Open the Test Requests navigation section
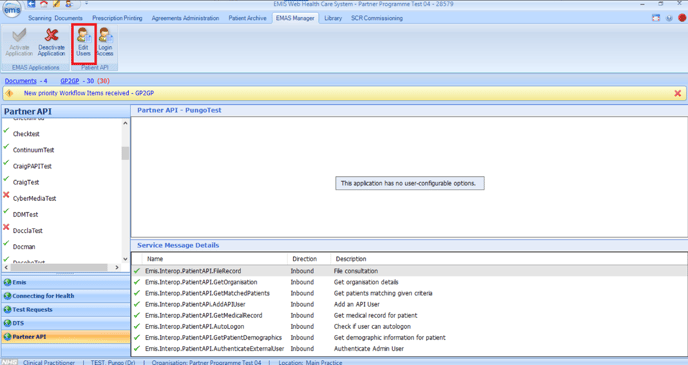 66,309
